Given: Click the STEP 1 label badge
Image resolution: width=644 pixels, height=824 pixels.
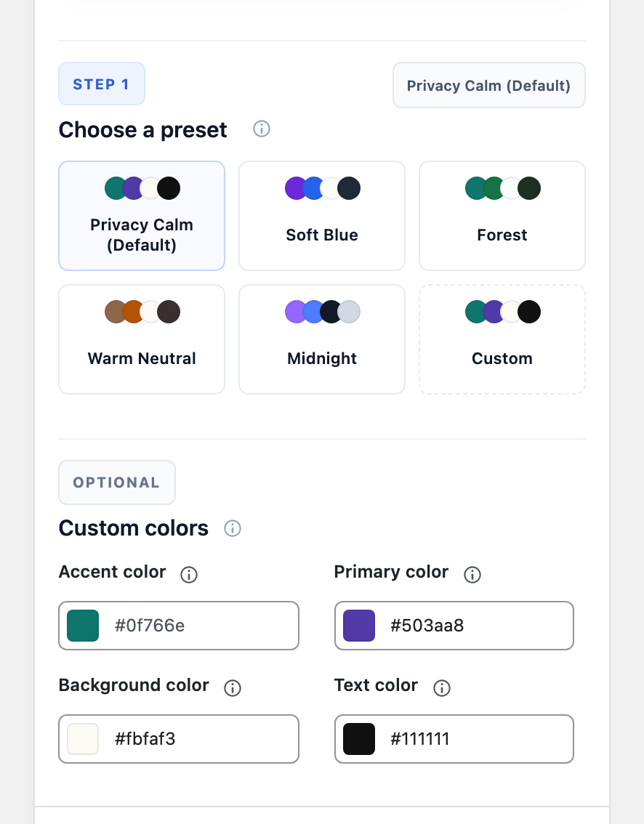Looking at the screenshot, I should point(102,84).
